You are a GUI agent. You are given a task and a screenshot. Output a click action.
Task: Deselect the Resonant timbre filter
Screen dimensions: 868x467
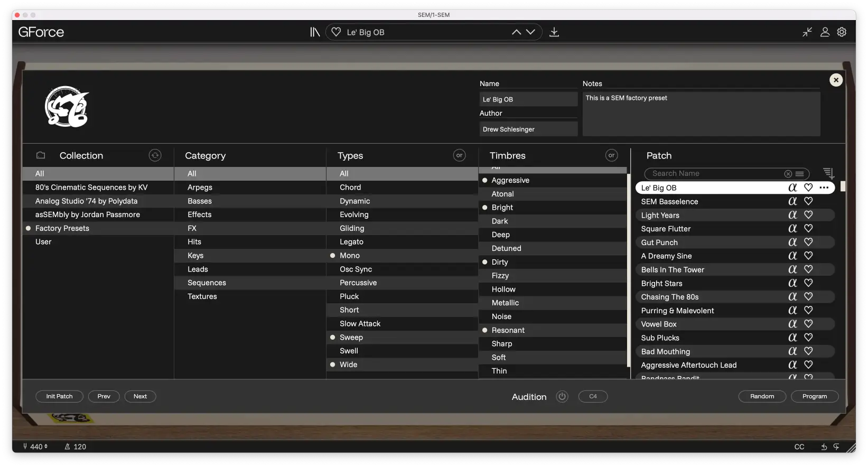[x=553, y=330]
